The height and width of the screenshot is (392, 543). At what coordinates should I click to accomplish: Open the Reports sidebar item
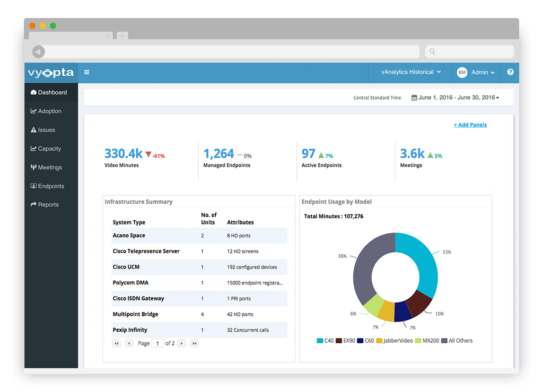(51, 204)
